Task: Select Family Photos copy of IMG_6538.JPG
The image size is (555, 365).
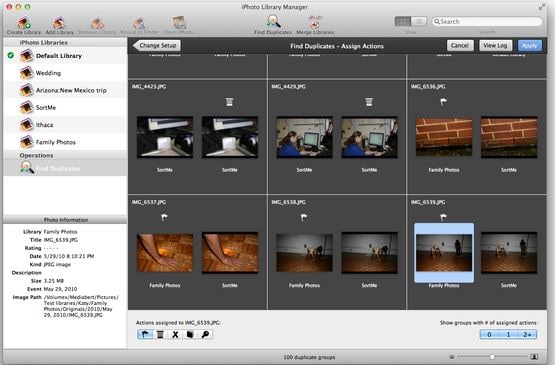Action: tap(304, 253)
